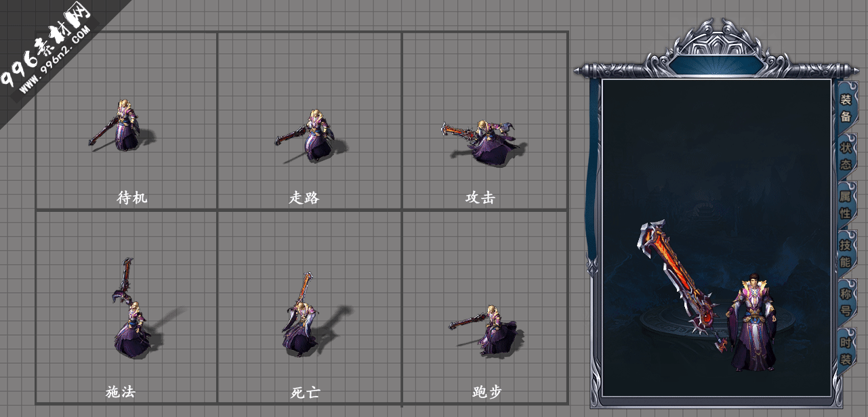
Task: Click the robed character in the preview panel
Action: pyautogui.click(x=752, y=322)
